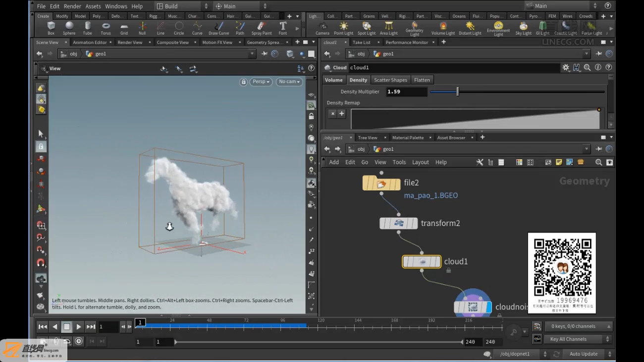Select the Sphere shelf tool
The image size is (644, 362).
click(x=69, y=28)
